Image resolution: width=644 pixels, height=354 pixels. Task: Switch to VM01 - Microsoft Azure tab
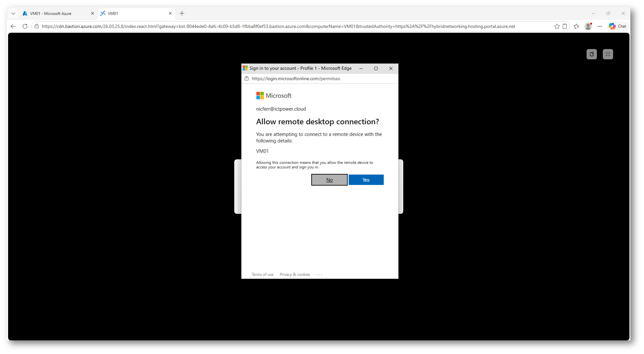[55, 13]
